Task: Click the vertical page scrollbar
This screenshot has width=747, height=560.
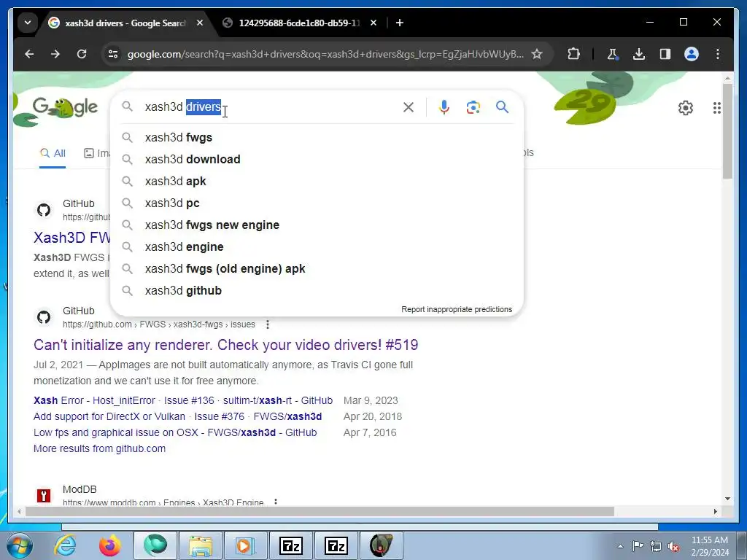Action: pyautogui.click(x=727, y=131)
